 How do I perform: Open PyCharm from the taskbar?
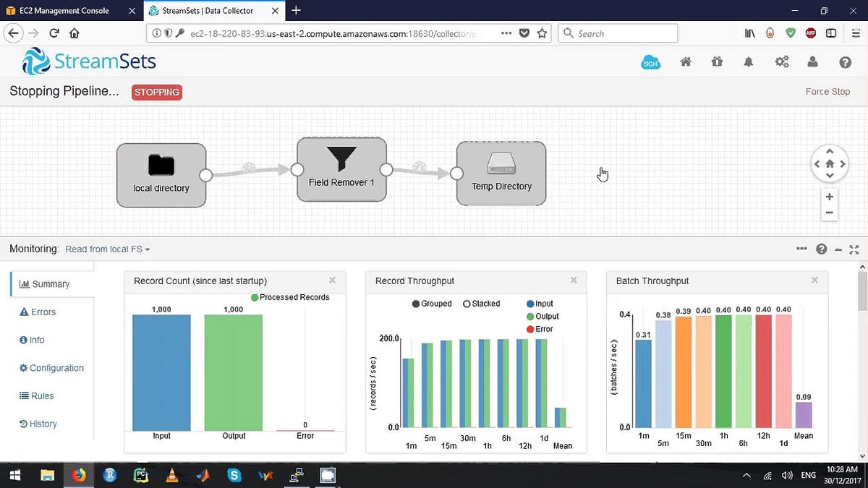click(141, 475)
